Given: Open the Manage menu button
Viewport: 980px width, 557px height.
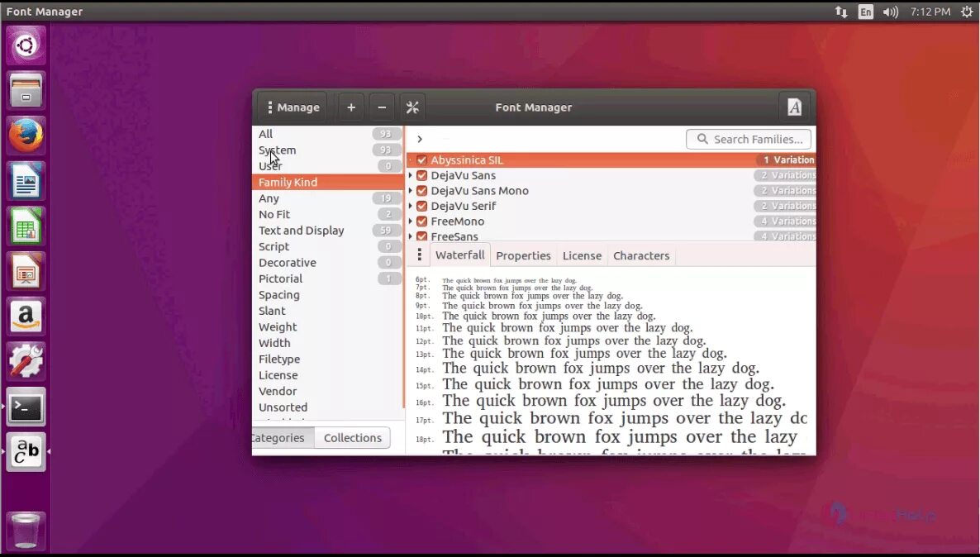Looking at the screenshot, I should [x=292, y=107].
